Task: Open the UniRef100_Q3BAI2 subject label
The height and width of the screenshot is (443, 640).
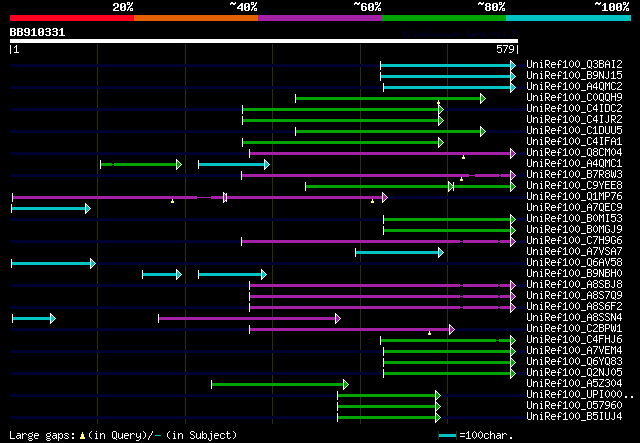Action: pos(574,64)
